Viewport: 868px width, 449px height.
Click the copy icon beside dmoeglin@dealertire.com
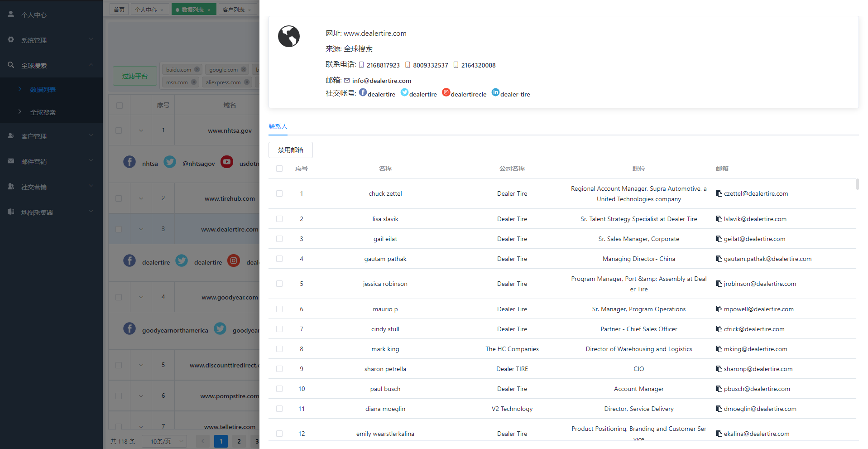[719, 409]
